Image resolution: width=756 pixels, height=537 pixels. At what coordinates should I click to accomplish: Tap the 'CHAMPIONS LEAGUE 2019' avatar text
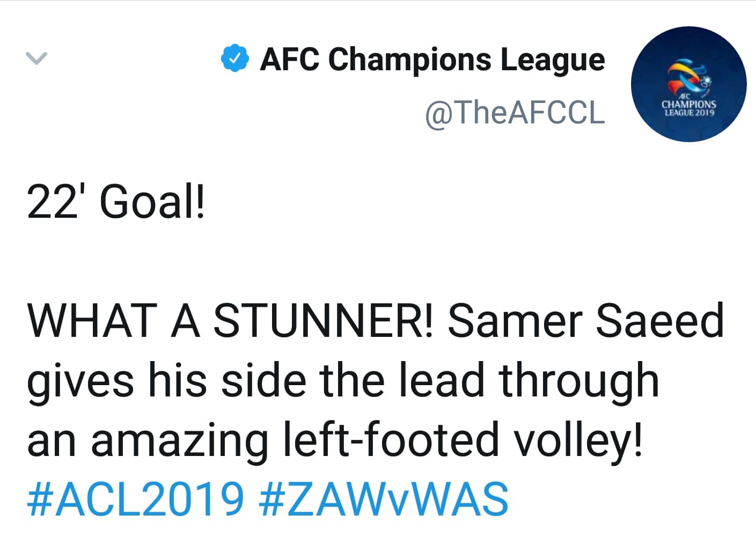pyautogui.click(x=689, y=108)
